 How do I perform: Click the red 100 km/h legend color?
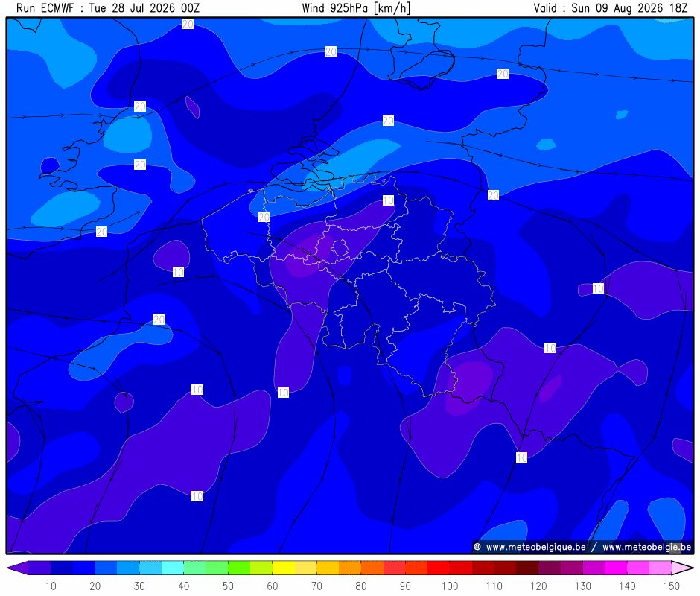point(439,568)
